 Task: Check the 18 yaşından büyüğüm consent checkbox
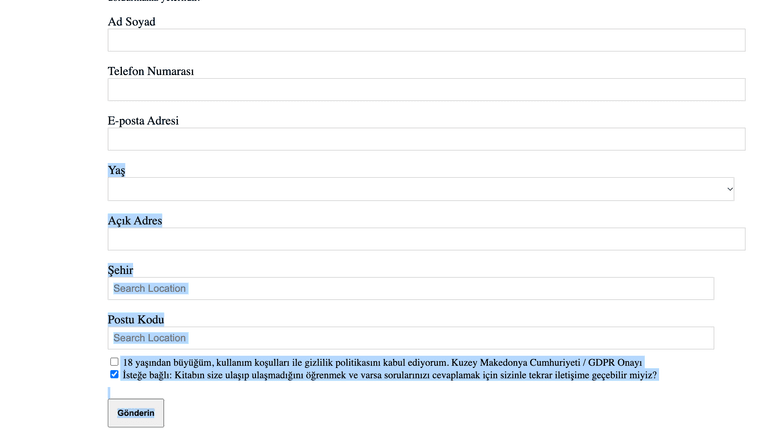[x=114, y=362]
